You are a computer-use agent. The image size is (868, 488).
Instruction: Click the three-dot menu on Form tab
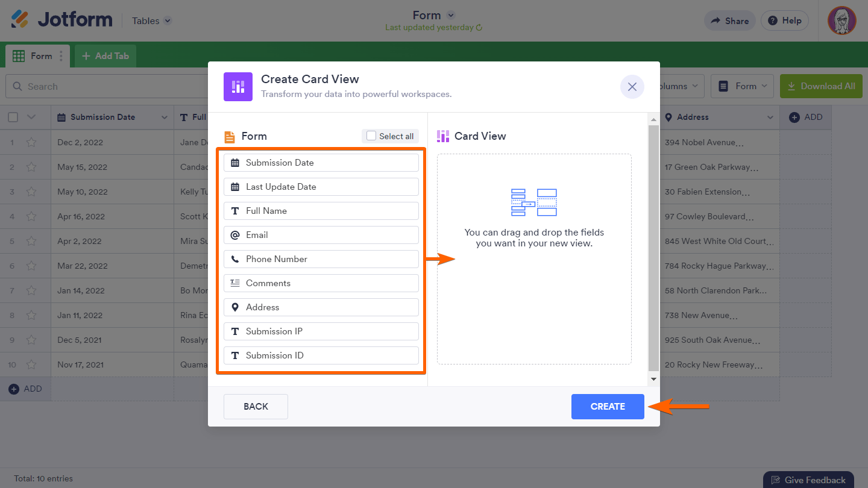pos(60,56)
